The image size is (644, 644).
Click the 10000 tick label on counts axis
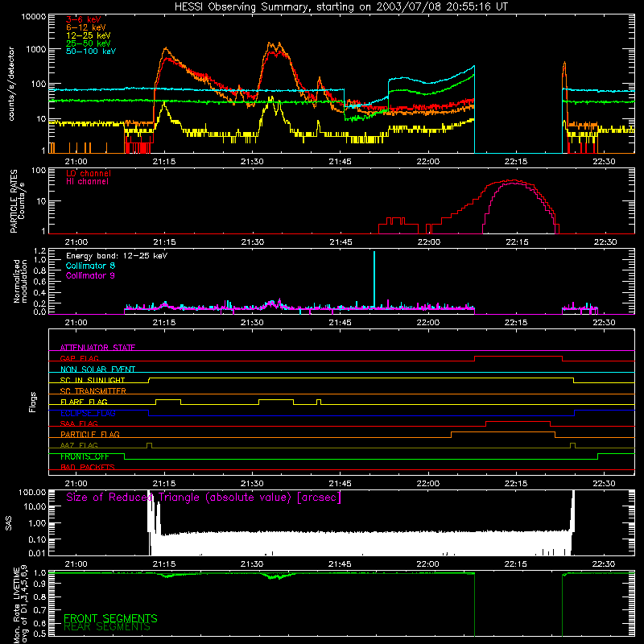34,16
